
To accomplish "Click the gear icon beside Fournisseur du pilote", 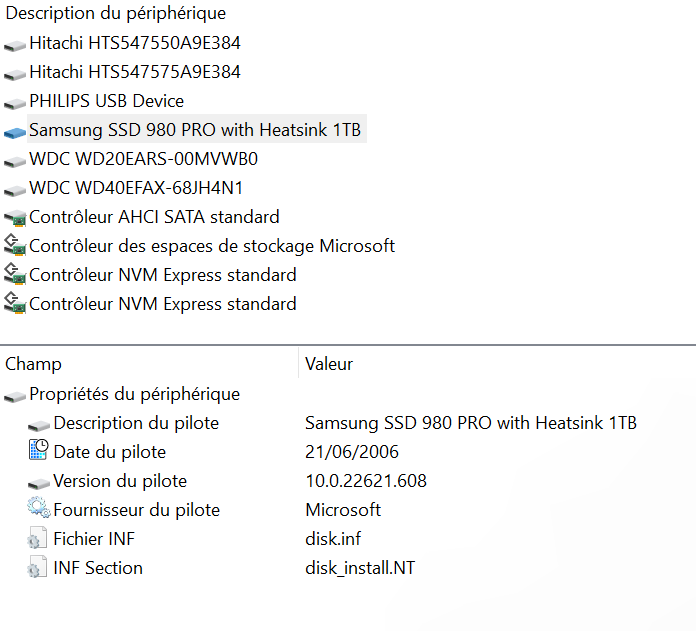I will [38, 510].
